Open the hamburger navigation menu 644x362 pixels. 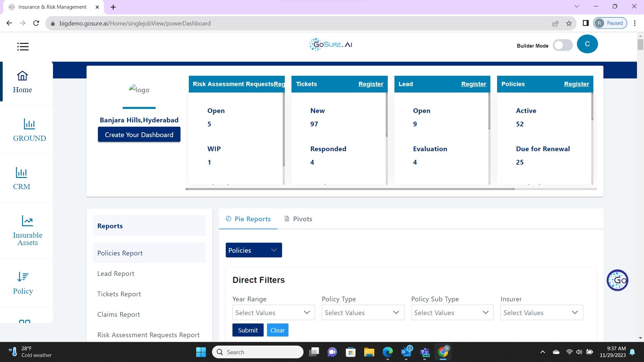click(23, 47)
